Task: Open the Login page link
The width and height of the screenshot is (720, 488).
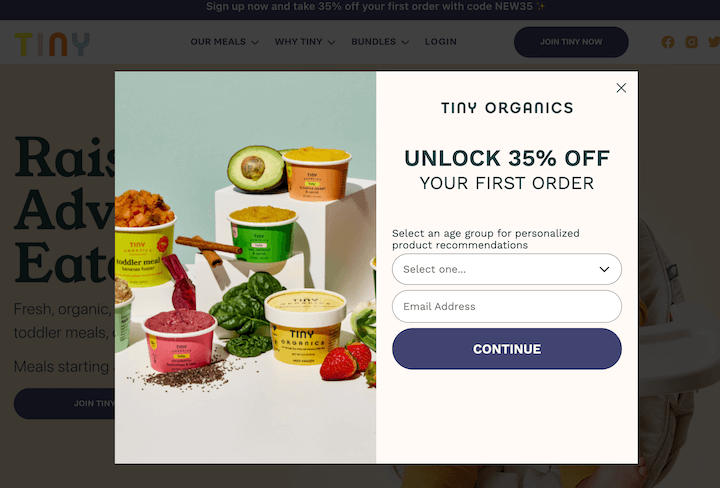Action: [x=441, y=42]
